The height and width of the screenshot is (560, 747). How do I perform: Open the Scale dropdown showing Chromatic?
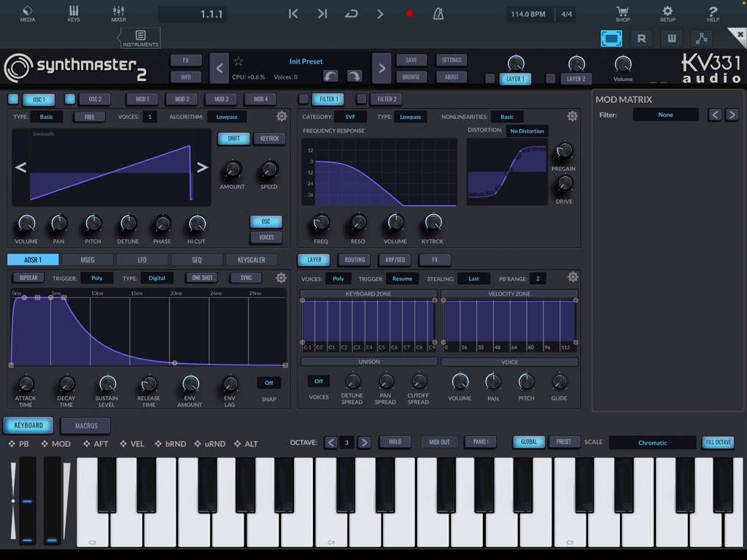(x=652, y=442)
